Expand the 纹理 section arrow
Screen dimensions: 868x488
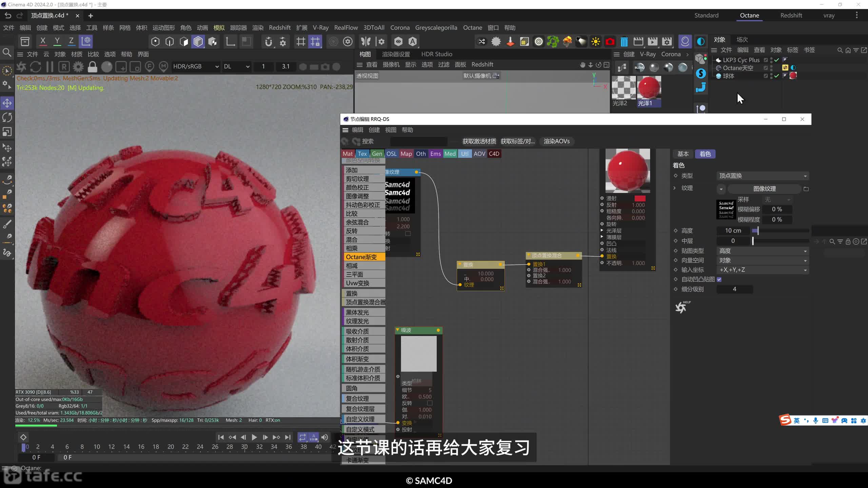click(x=674, y=188)
